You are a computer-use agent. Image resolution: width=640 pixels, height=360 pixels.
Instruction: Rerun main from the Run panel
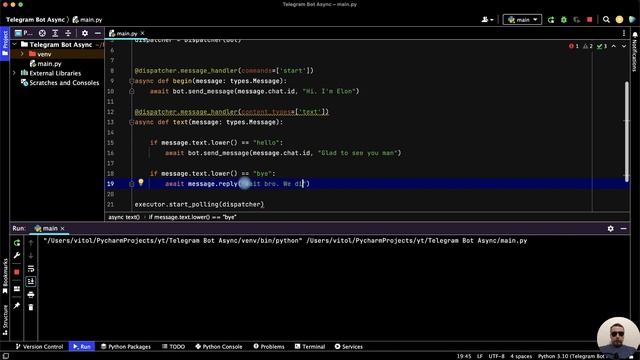17,243
